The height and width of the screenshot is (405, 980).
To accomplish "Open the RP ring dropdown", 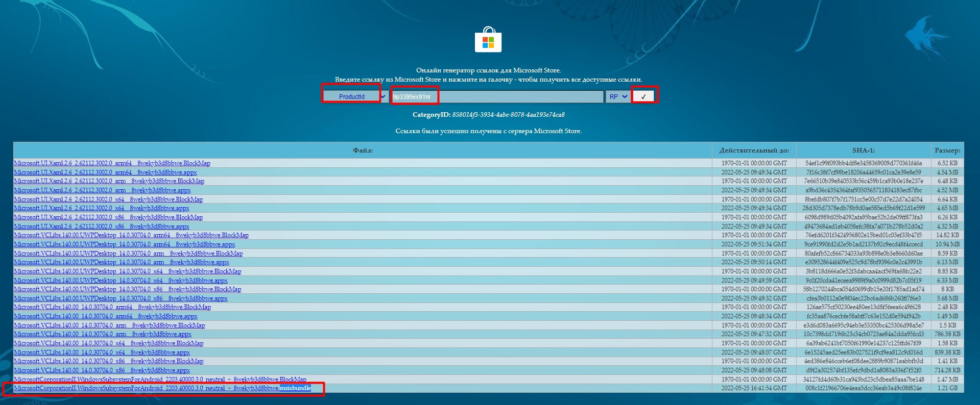I will (617, 96).
